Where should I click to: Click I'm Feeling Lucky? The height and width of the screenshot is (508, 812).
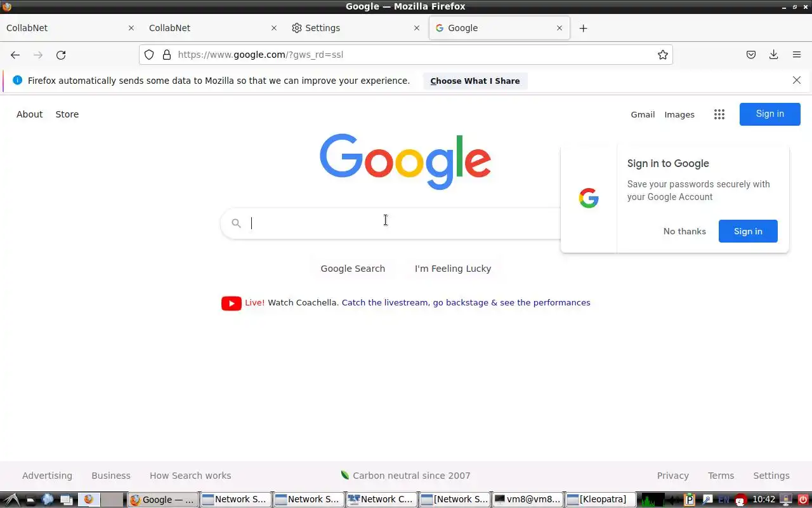coord(453,269)
